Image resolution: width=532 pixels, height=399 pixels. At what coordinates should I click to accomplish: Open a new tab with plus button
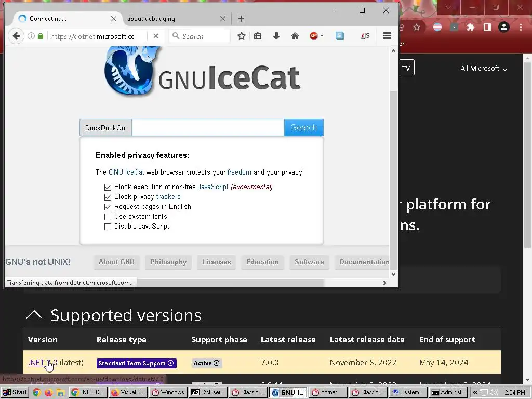tap(241, 19)
